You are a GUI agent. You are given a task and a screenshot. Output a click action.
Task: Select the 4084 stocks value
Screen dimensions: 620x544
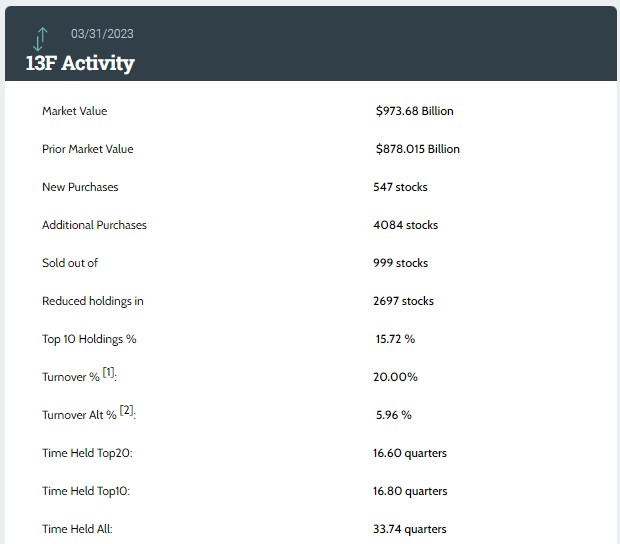[405, 225]
